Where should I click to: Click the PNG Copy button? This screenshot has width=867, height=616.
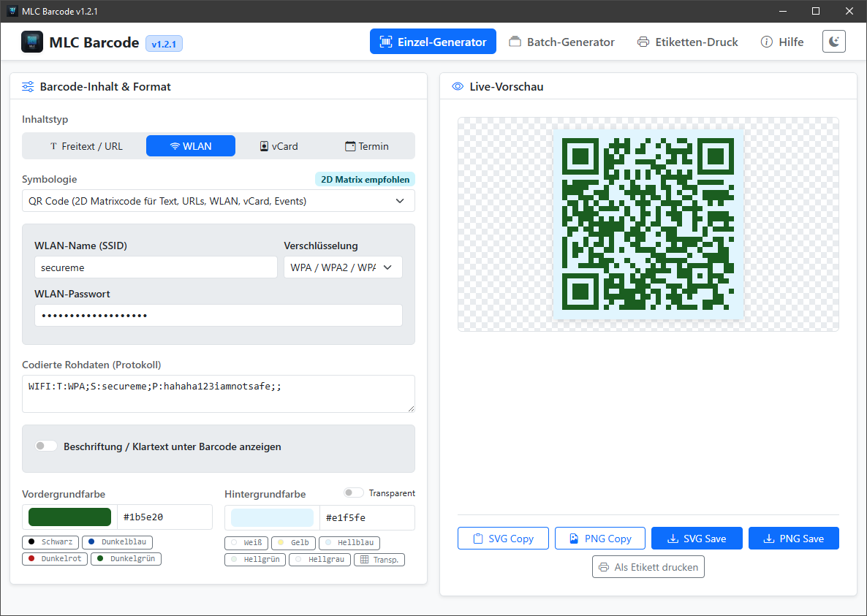pyautogui.click(x=600, y=538)
